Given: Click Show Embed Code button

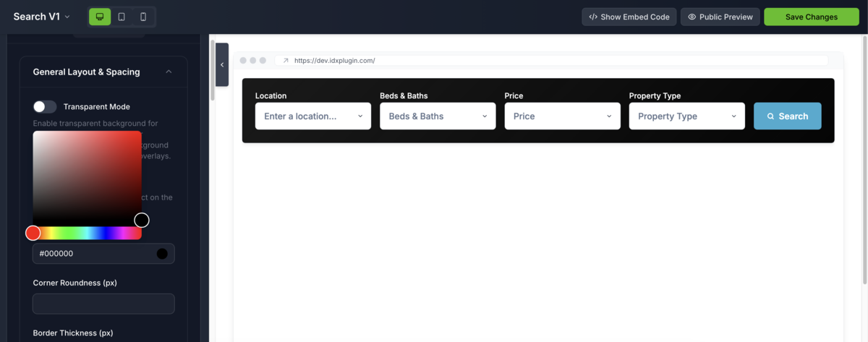Looking at the screenshot, I should (x=629, y=17).
